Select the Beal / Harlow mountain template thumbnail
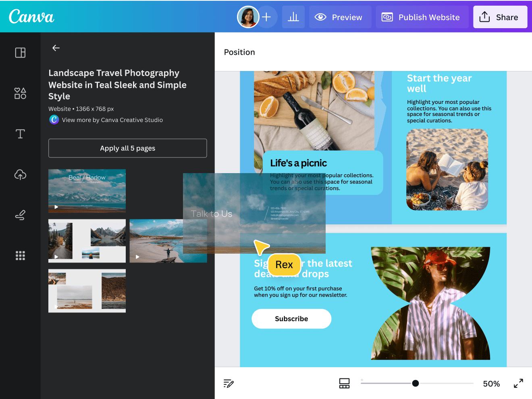 [x=87, y=191]
